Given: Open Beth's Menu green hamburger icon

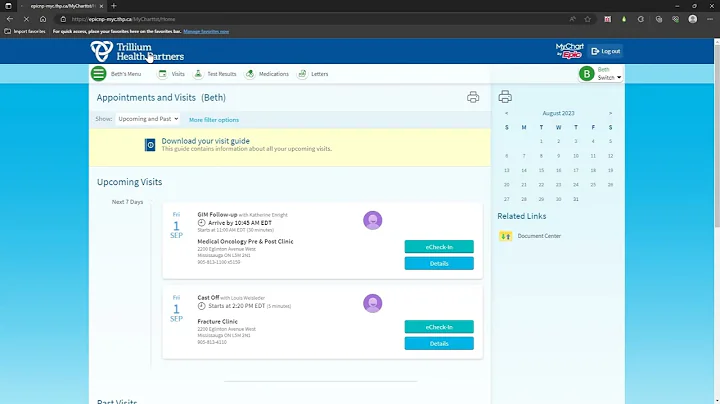Looking at the screenshot, I should pyautogui.click(x=98, y=73).
